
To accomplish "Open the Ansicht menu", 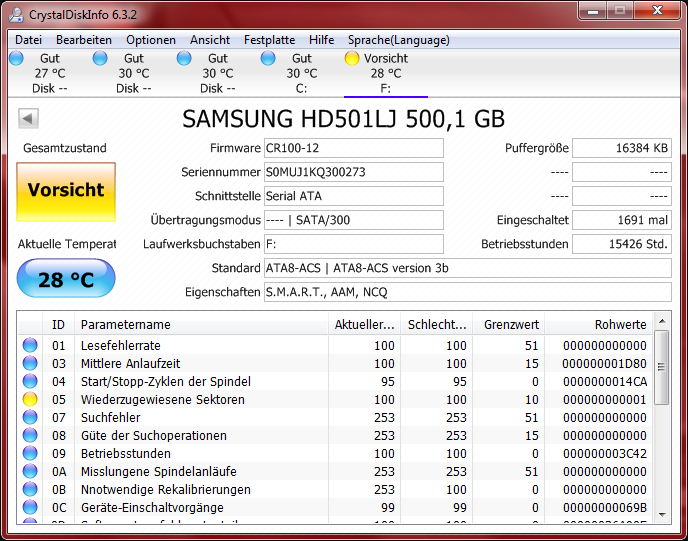I will click(210, 40).
